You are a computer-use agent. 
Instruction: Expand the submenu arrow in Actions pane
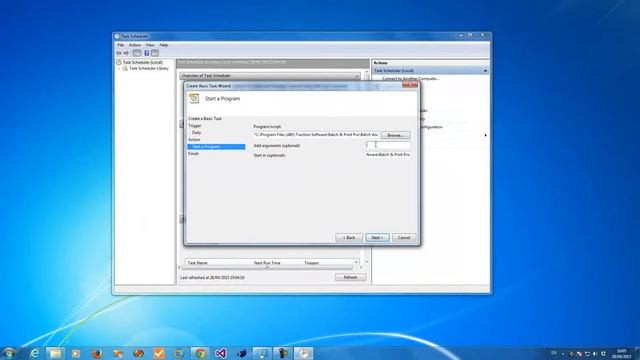(x=485, y=135)
